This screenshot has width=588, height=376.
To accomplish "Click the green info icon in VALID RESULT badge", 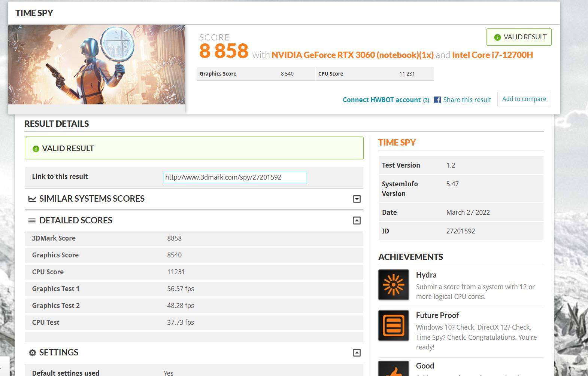I will 497,37.
